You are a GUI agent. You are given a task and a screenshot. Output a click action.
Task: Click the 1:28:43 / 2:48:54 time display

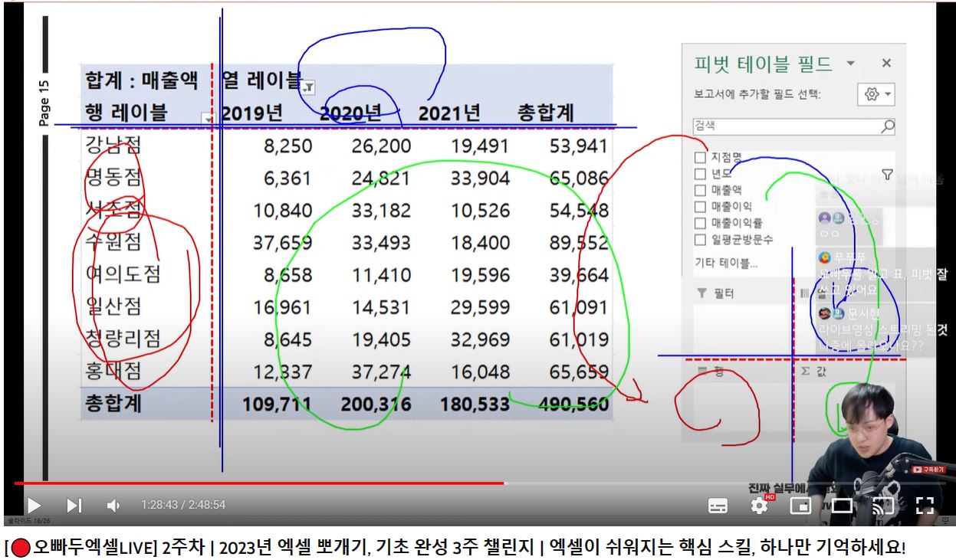183,505
